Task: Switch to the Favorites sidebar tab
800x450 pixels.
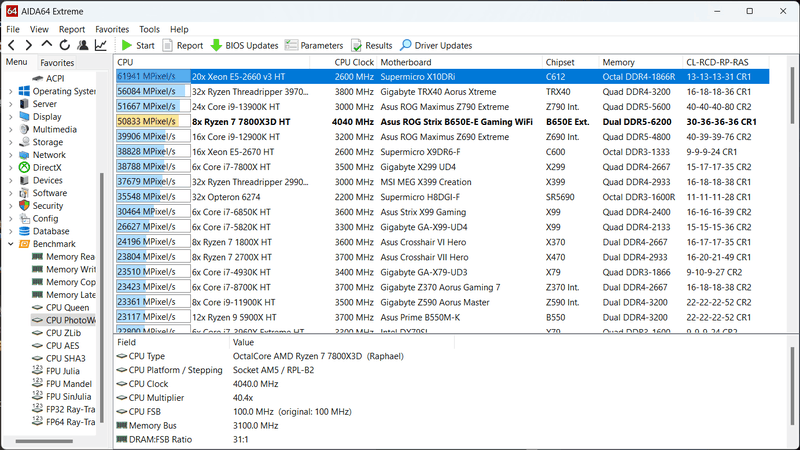Action: click(x=56, y=63)
